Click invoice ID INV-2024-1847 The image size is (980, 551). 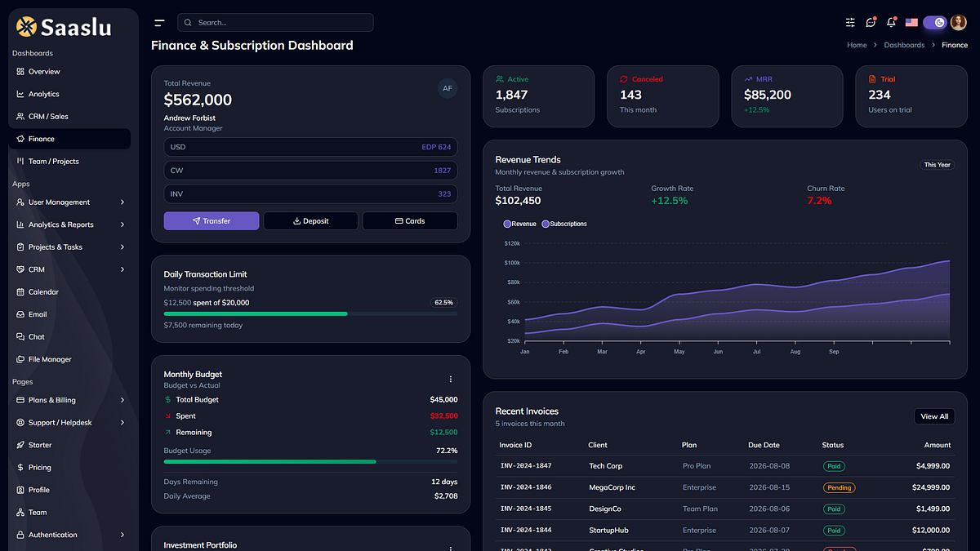pyautogui.click(x=526, y=466)
